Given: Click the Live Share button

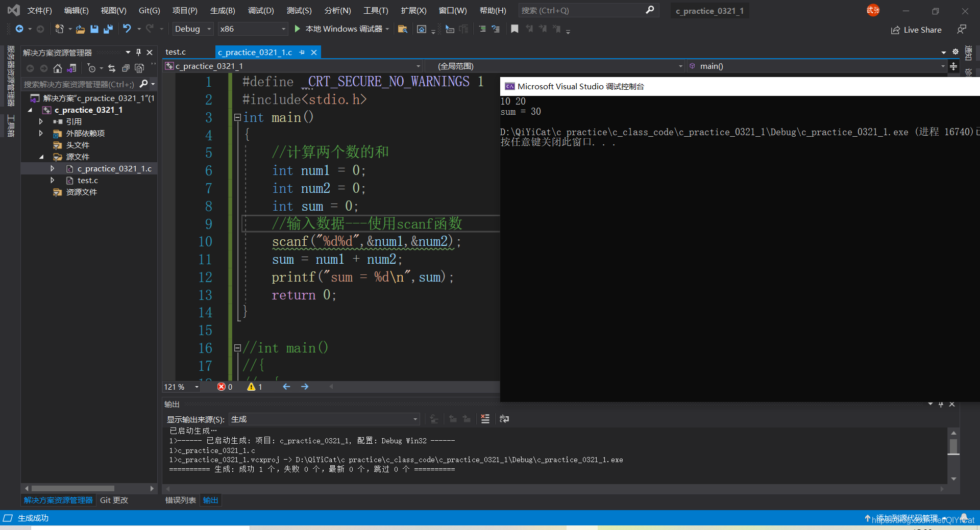Looking at the screenshot, I should (x=916, y=30).
